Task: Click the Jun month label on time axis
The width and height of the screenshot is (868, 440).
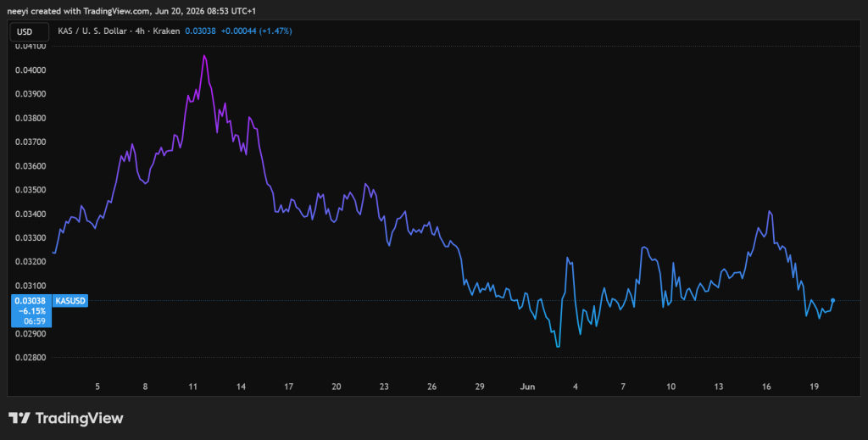Action: pos(527,387)
